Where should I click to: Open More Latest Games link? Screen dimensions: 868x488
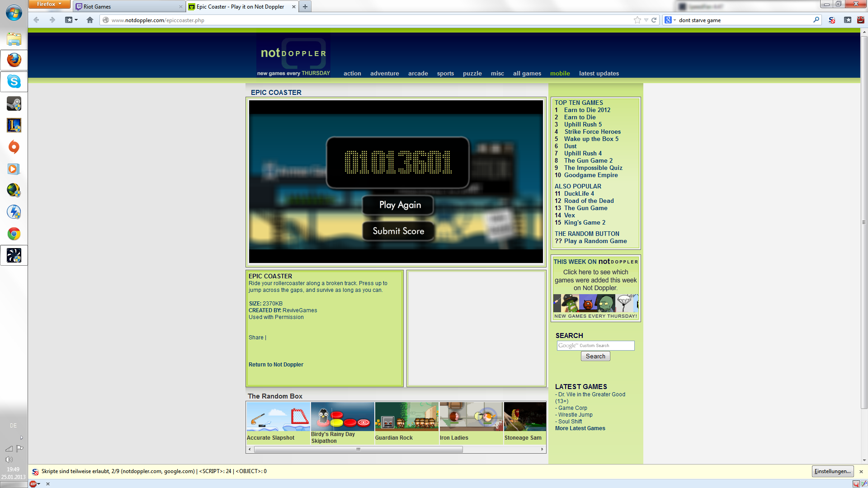point(580,428)
